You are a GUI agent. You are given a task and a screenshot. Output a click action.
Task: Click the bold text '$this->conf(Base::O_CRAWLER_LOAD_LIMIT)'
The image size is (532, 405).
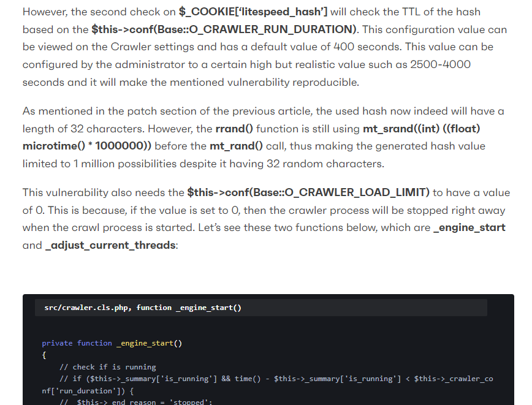tap(308, 192)
